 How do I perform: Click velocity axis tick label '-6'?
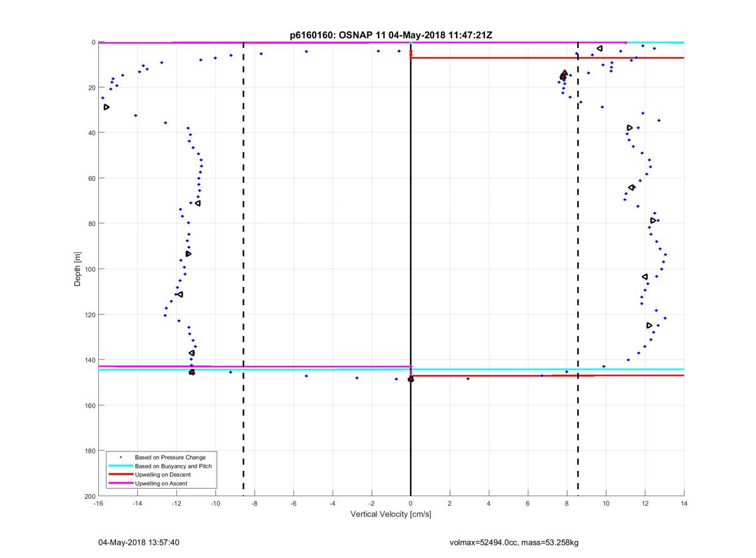[x=293, y=503]
